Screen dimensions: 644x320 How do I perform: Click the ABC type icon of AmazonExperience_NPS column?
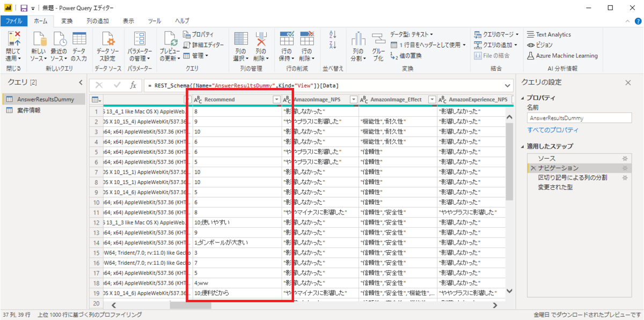442,100
